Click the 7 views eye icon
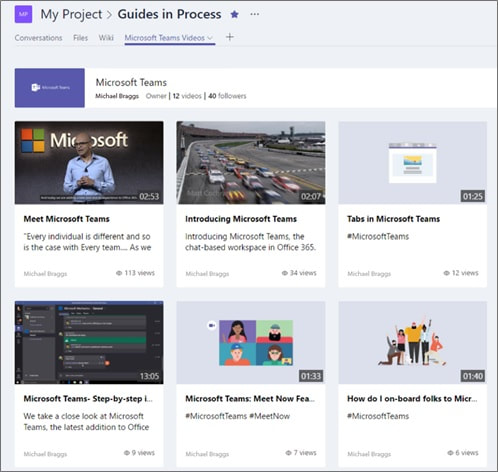 (x=289, y=453)
